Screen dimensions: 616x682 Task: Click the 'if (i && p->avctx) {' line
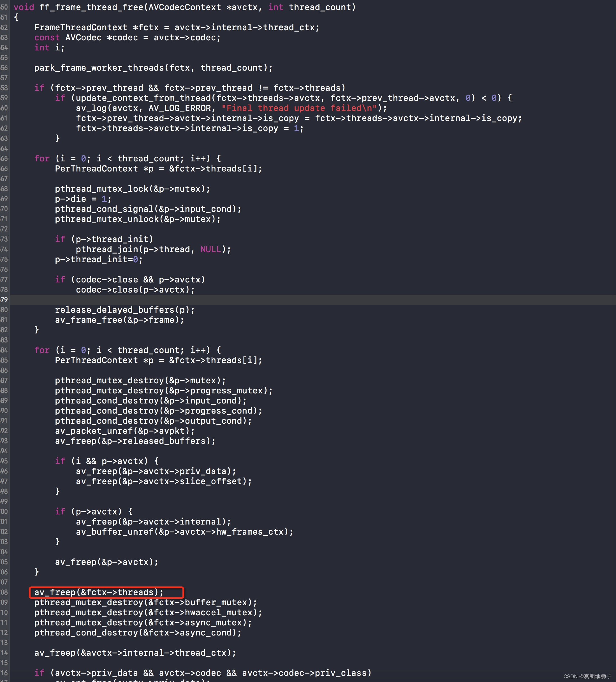(107, 461)
